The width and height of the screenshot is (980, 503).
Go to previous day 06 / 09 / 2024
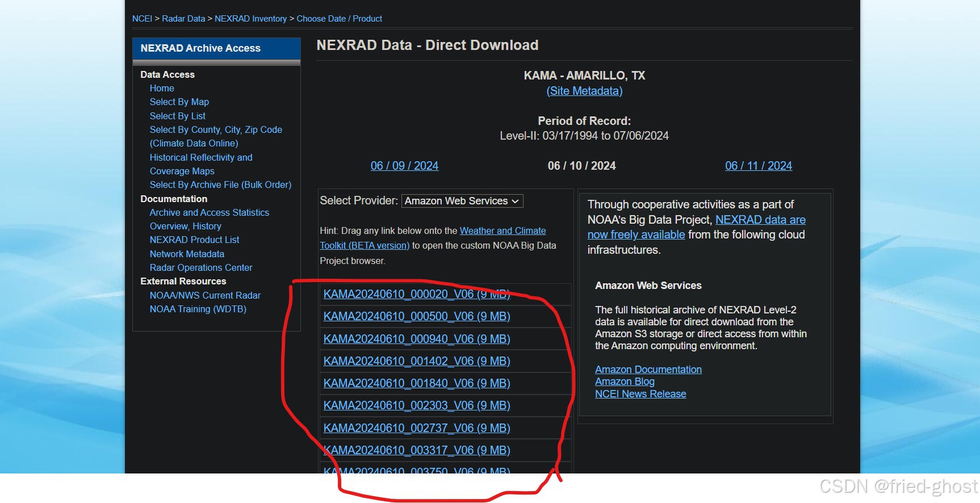404,166
